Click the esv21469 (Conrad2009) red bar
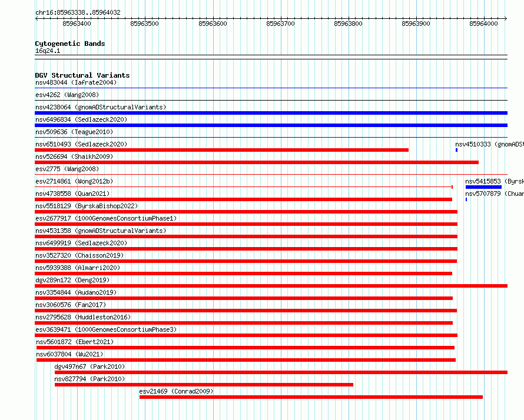The image size is (524, 420). point(311,397)
